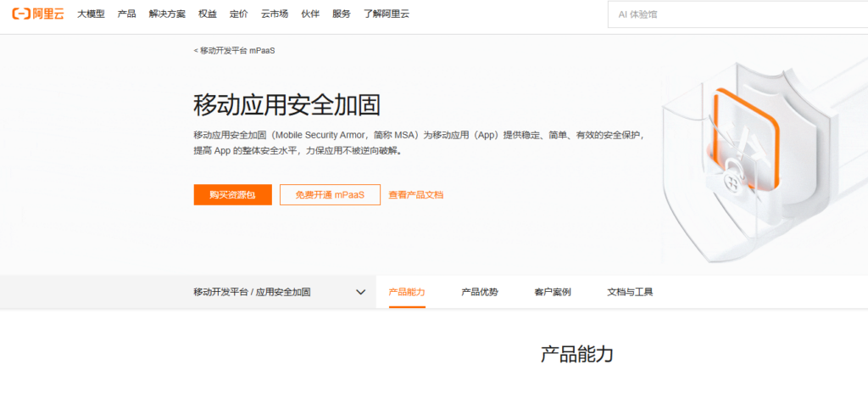Switch to the 文档与工具 tab
The image size is (868, 398).
pos(630,292)
